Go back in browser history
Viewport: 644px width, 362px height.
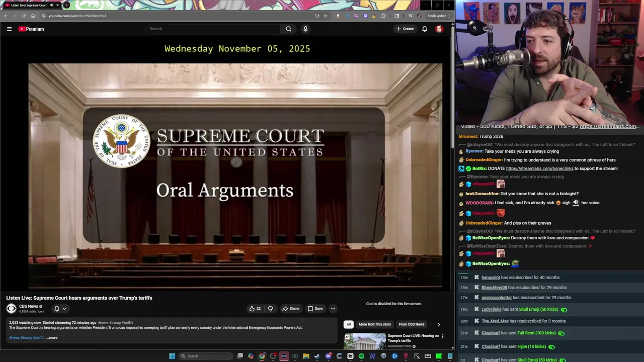click(6, 16)
